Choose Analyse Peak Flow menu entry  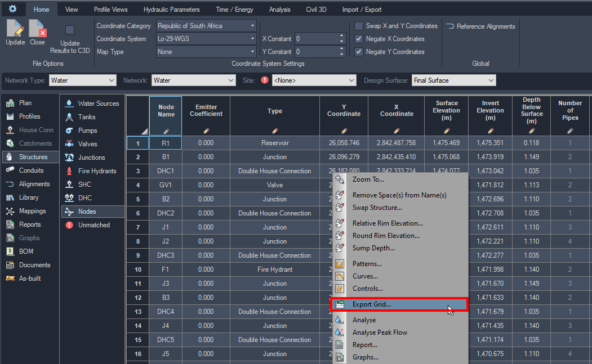point(400,332)
